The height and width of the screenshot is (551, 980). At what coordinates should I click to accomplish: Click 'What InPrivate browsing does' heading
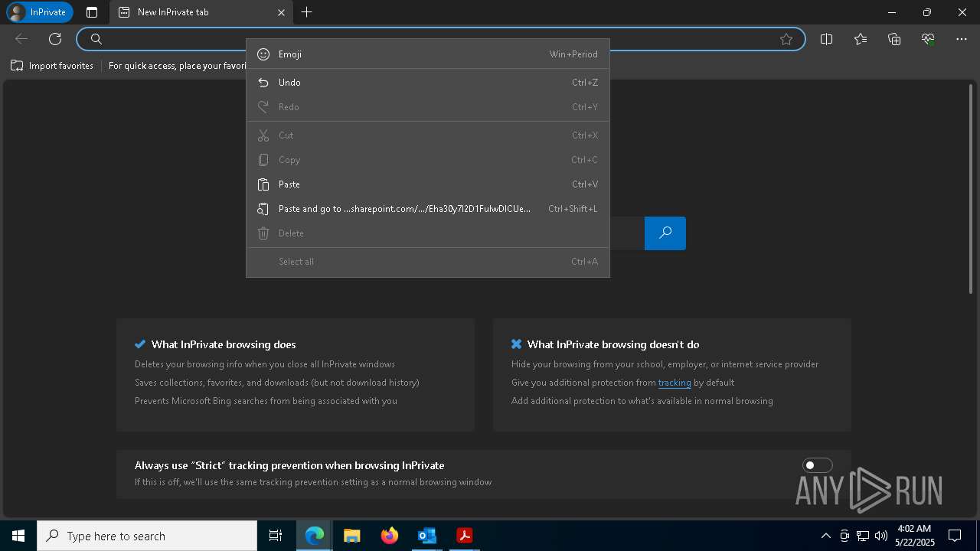click(x=224, y=344)
